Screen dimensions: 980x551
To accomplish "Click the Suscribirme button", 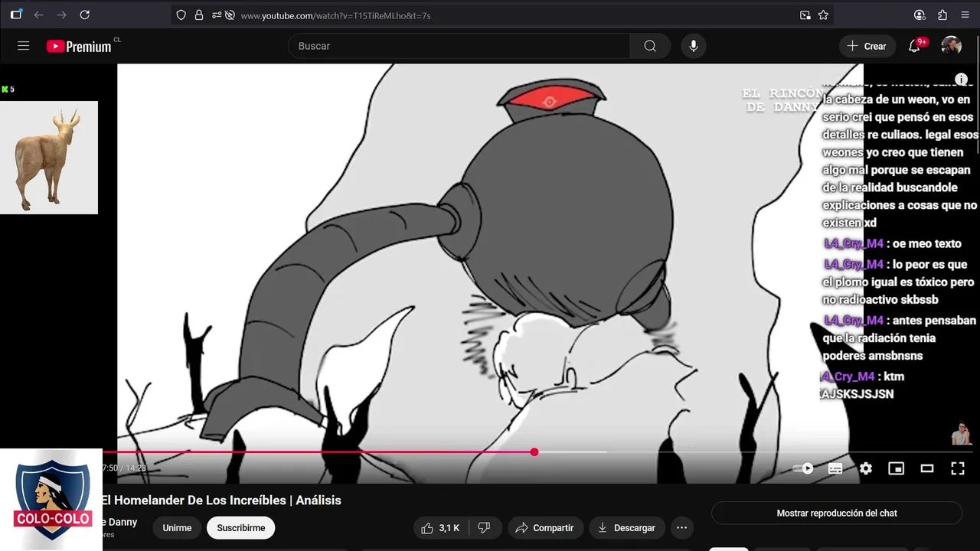I will pyautogui.click(x=240, y=528).
